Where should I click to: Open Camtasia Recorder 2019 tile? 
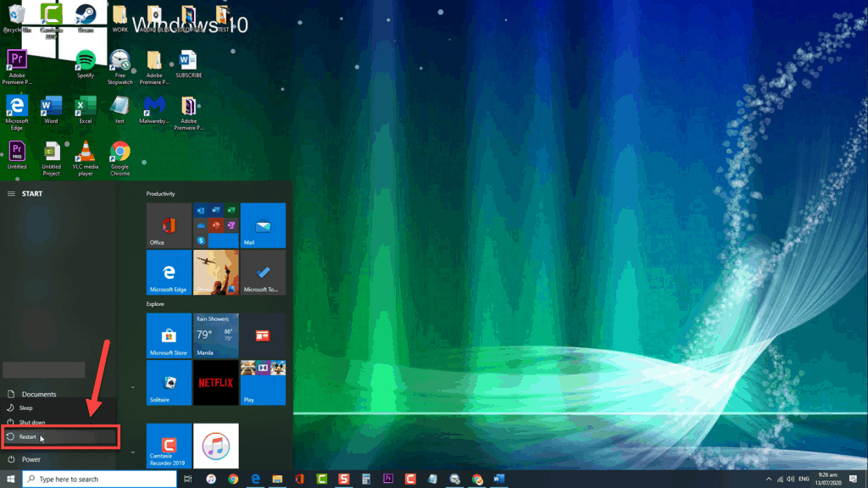pyautogui.click(x=169, y=446)
